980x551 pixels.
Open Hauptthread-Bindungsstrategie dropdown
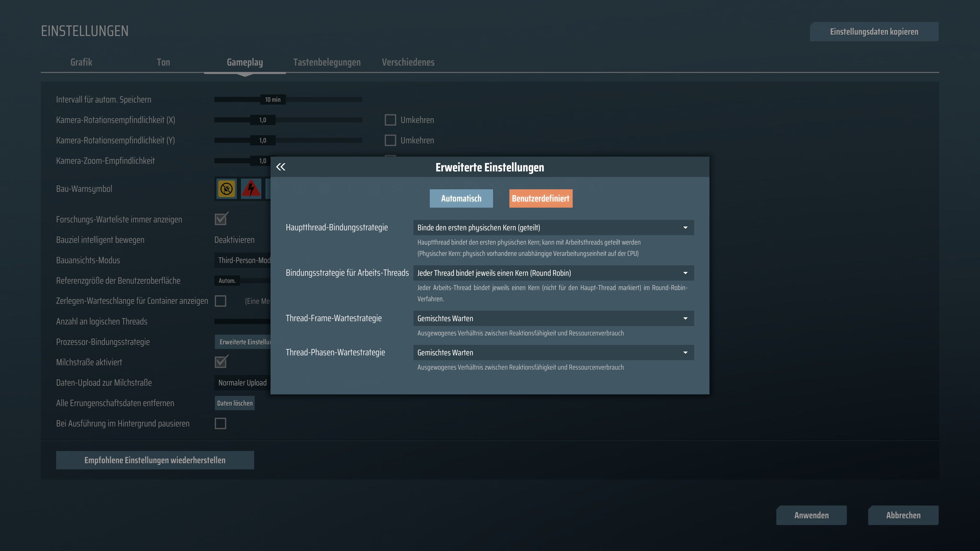pos(553,227)
